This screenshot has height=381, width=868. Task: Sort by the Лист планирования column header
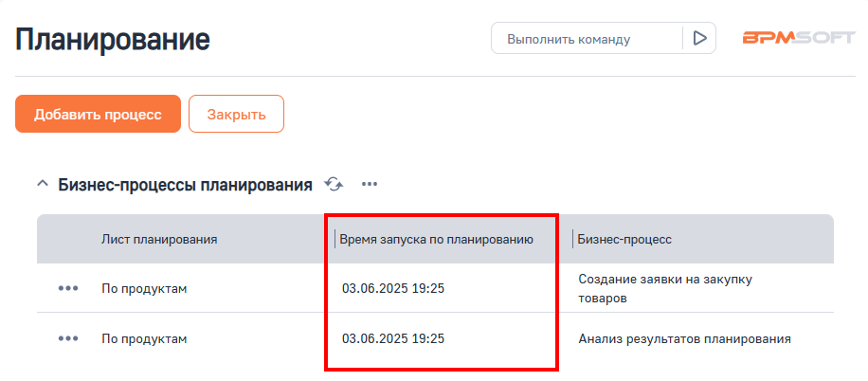159,239
